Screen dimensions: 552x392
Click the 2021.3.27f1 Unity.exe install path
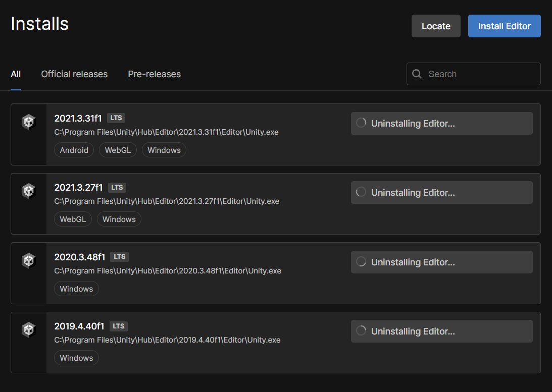pyautogui.click(x=167, y=201)
